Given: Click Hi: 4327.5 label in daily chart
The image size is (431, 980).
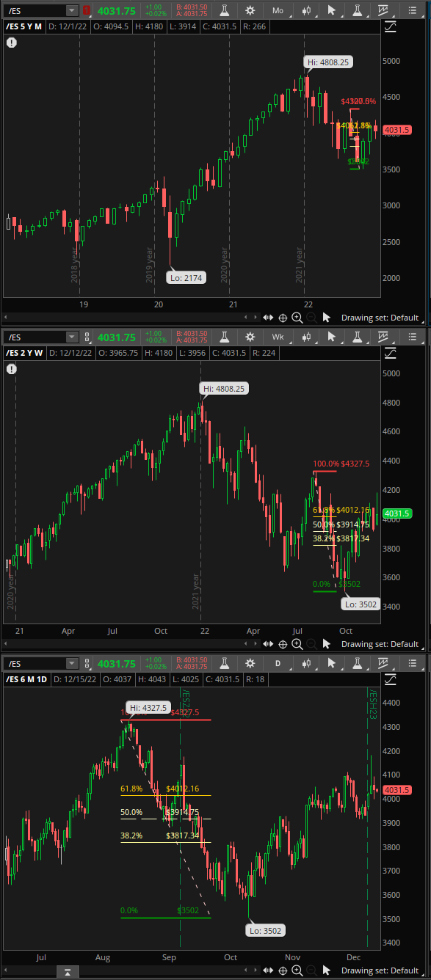Looking at the screenshot, I should pyautogui.click(x=150, y=707).
